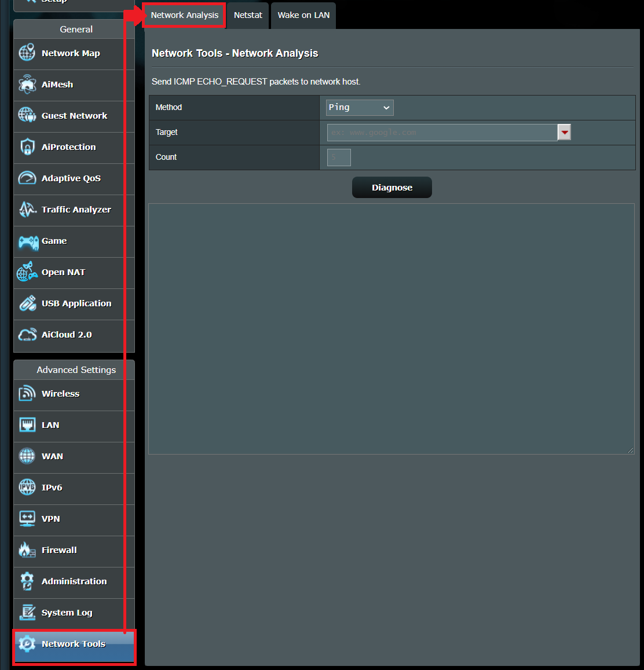Open the Wake on LAN tab
644x670 pixels.
pyautogui.click(x=303, y=16)
